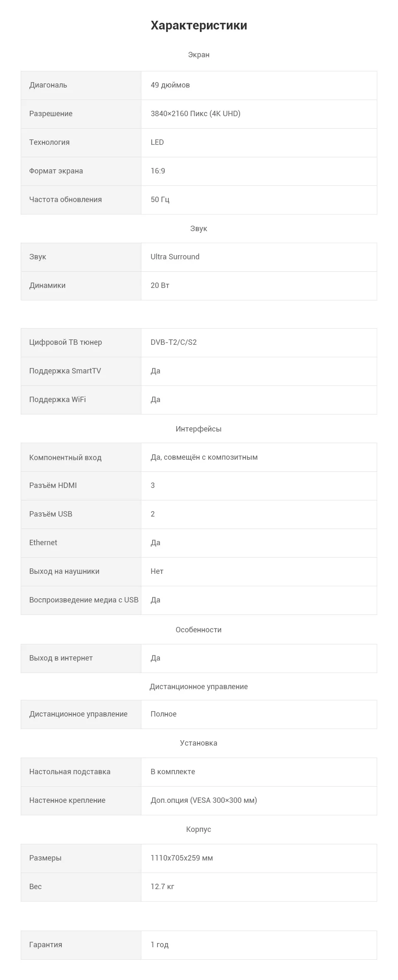Click the Технология LED value cell
This screenshot has height=980, width=398.
coord(259,142)
